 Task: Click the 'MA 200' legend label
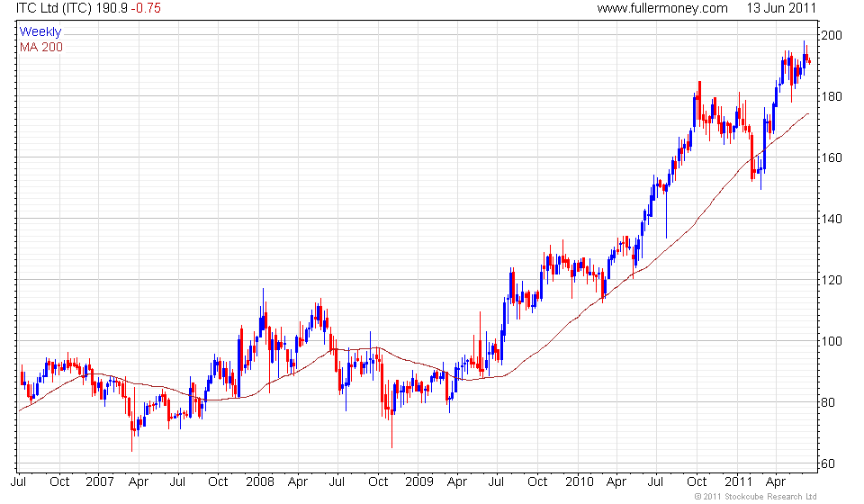pyautogui.click(x=41, y=48)
